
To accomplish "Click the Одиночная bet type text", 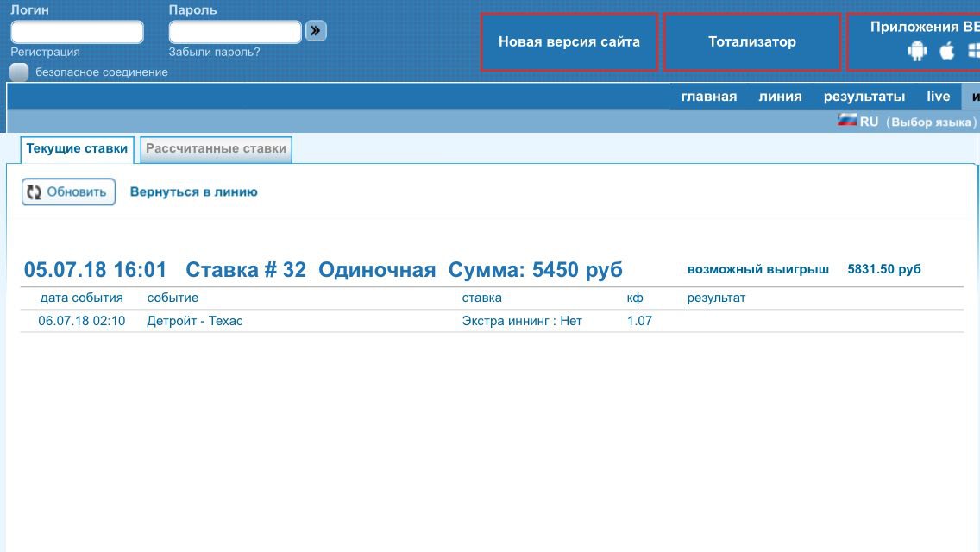I will [377, 269].
